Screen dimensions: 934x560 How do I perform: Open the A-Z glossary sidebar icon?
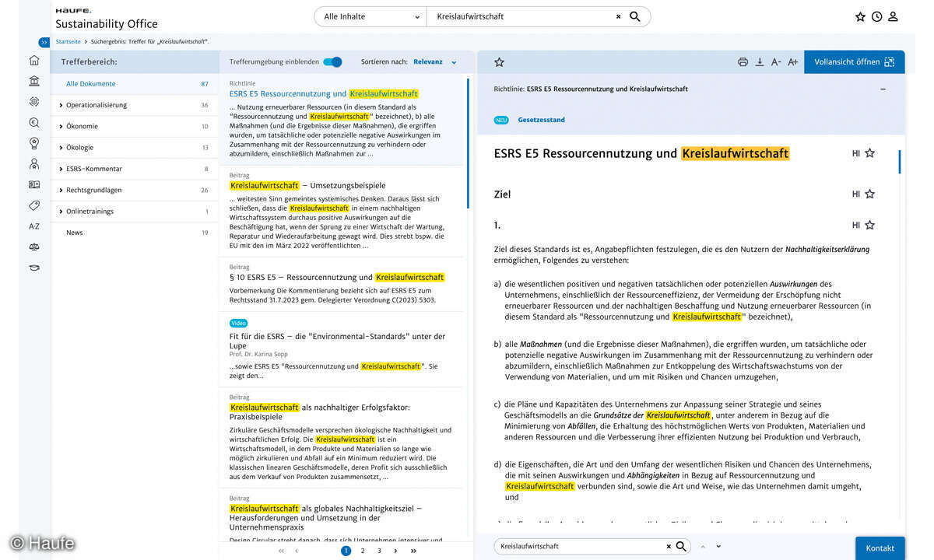click(x=33, y=226)
